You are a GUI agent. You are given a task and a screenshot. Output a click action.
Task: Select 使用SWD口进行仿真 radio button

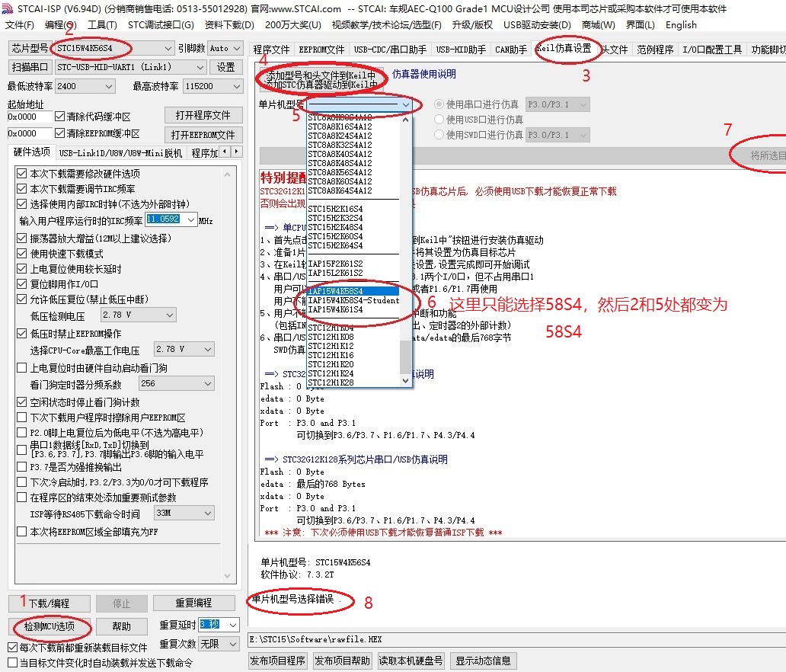(x=439, y=134)
